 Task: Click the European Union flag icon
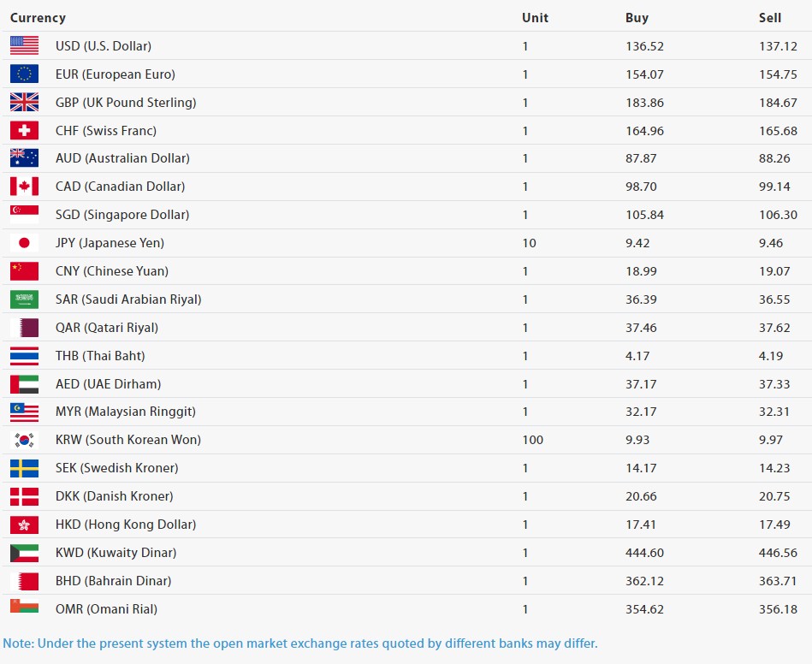pyautogui.click(x=24, y=74)
